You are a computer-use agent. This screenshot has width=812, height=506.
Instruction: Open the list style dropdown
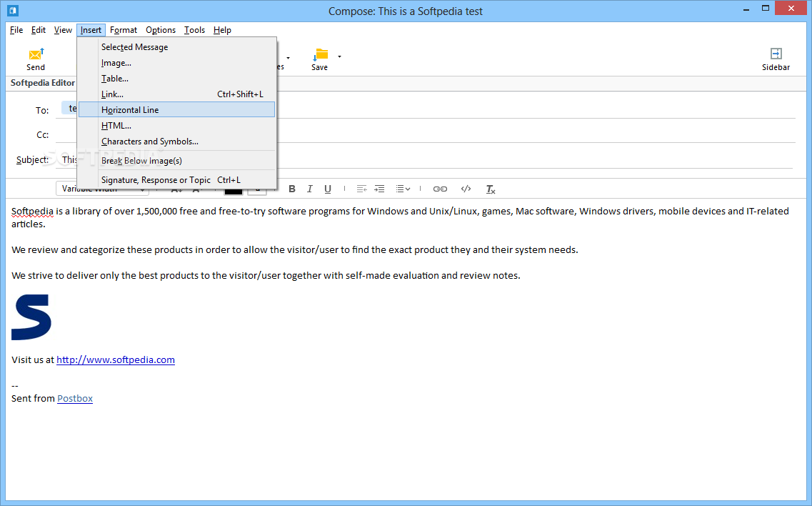tap(403, 189)
